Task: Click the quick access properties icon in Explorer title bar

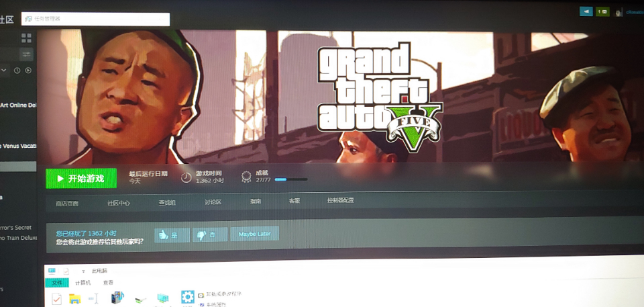Action: (x=66, y=271)
